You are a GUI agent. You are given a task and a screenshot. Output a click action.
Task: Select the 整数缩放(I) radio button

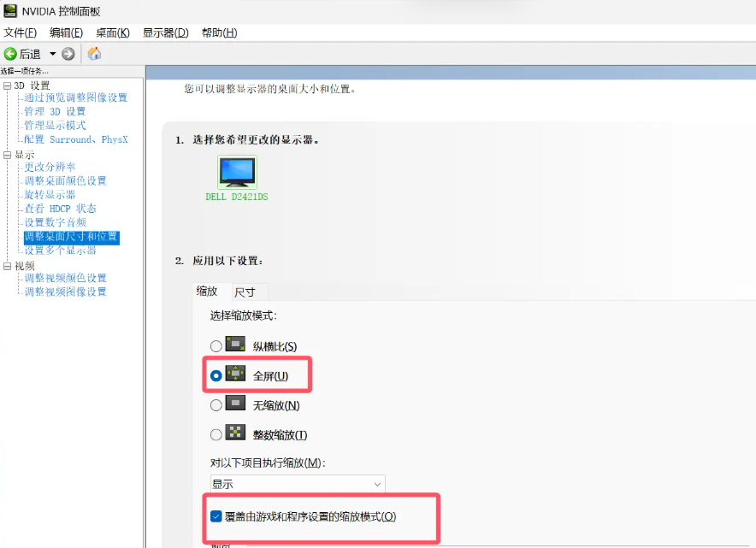point(216,435)
